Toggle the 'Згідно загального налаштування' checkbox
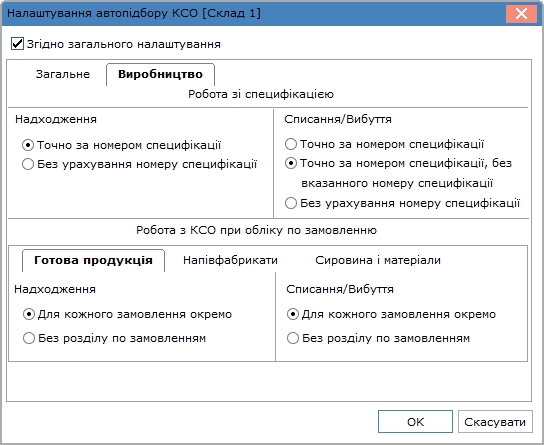The height and width of the screenshot is (445, 544). pos(17,44)
